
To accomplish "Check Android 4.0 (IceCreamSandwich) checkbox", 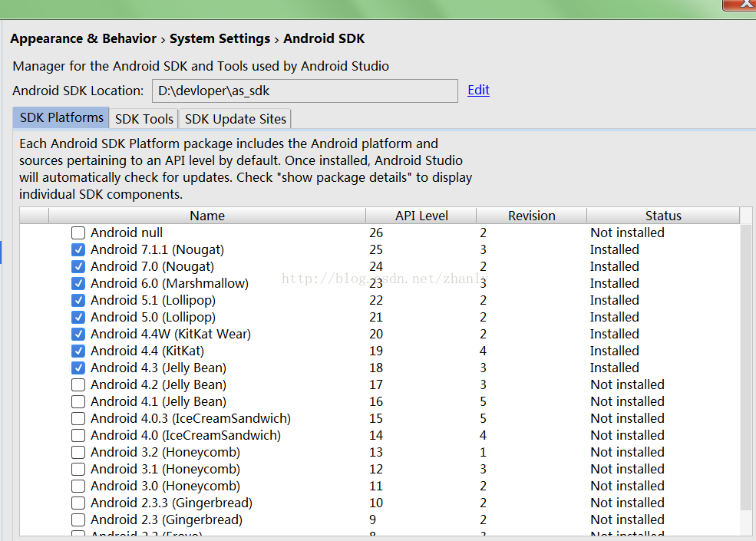I will (78, 435).
